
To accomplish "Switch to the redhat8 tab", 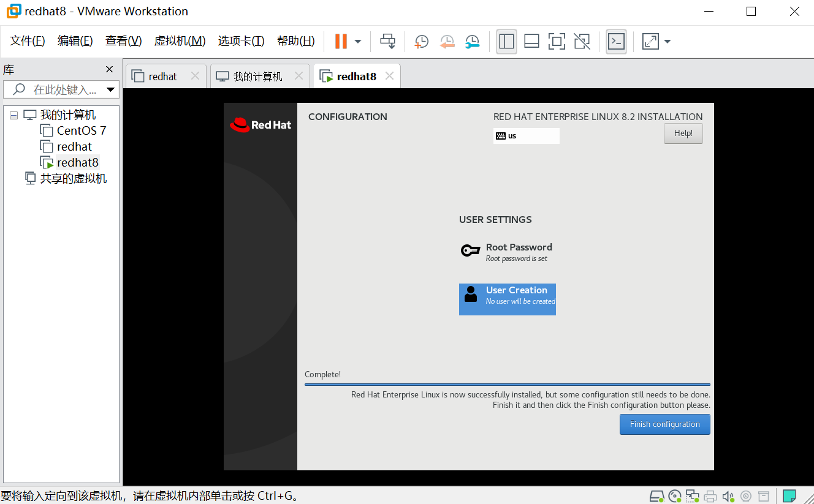I will point(356,77).
